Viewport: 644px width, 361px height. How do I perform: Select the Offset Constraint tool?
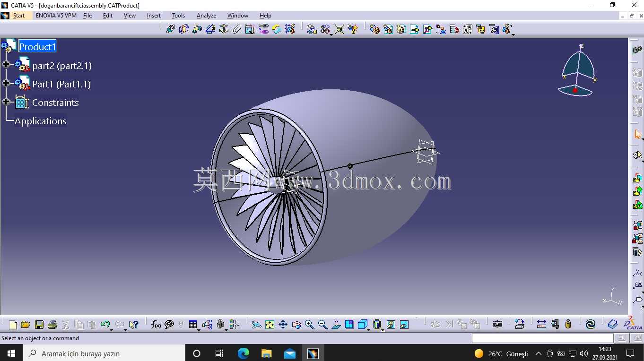[197, 29]
